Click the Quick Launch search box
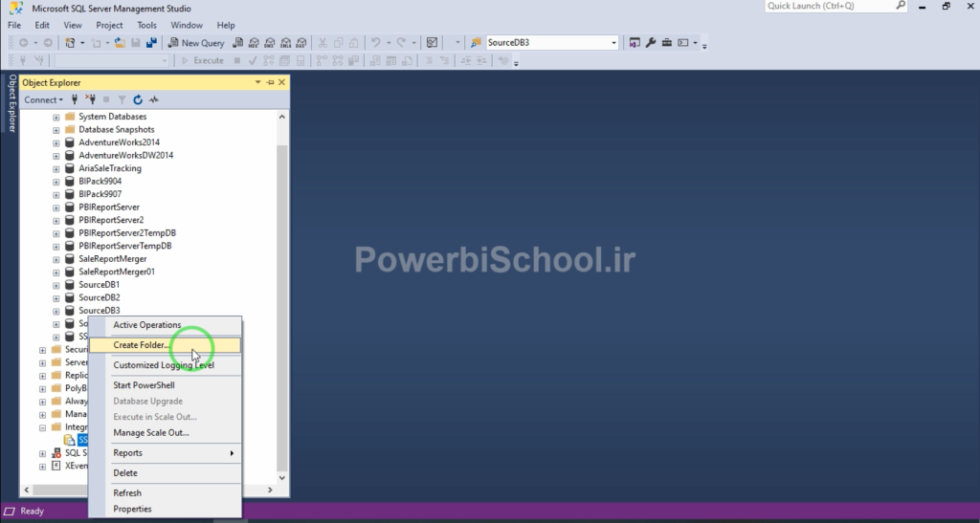Image resolution: width=980 pixels, height=523 pixels. click(833, 7)
